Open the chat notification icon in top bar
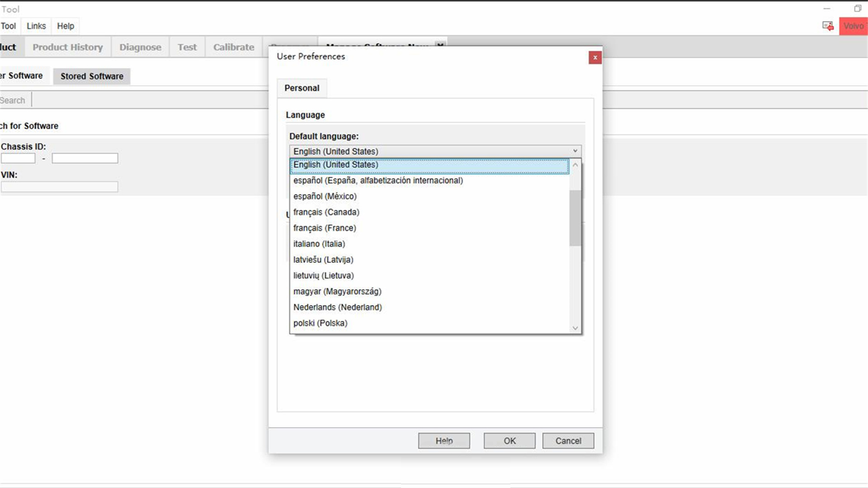This screenshot has height=488, width=868. 828,26
